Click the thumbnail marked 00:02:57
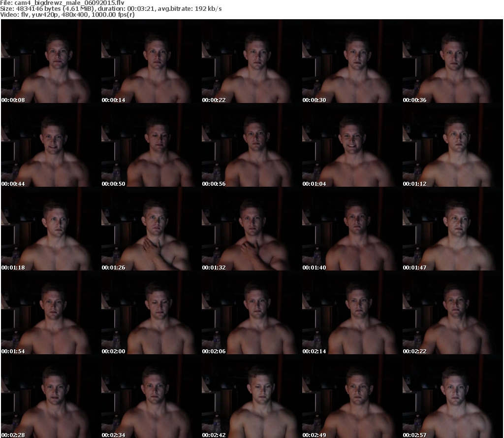The image size is (504, 438). click(453, 396)
